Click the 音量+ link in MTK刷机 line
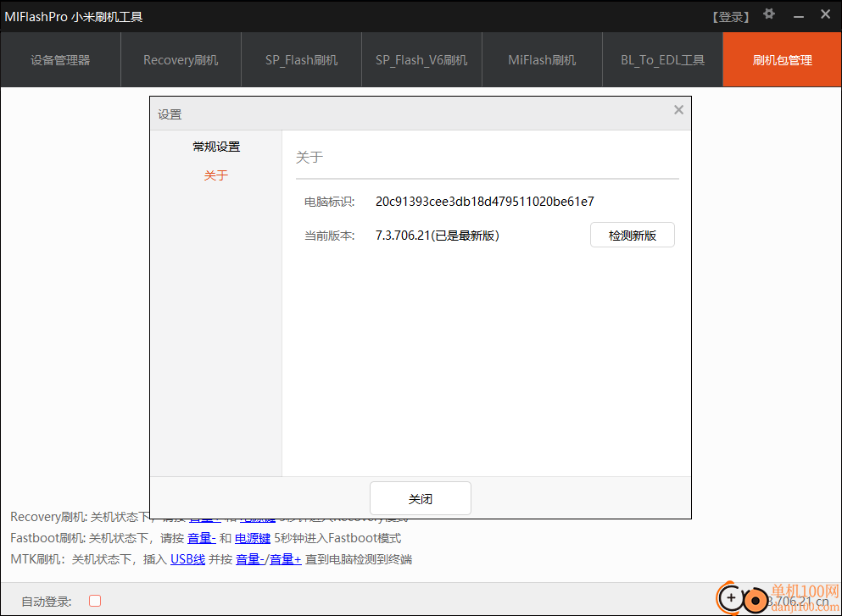The width and height of the screenshot is (842, 616). [x=285, y=560]
